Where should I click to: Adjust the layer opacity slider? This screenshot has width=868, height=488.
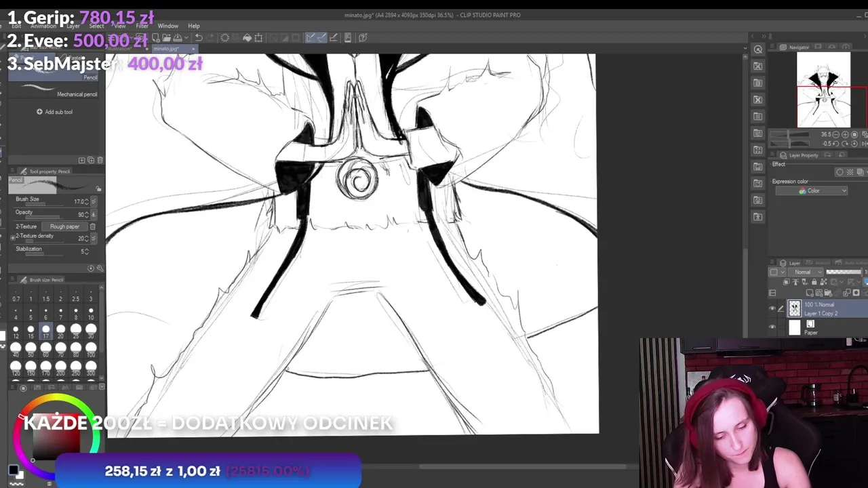[x=844, y=272]
